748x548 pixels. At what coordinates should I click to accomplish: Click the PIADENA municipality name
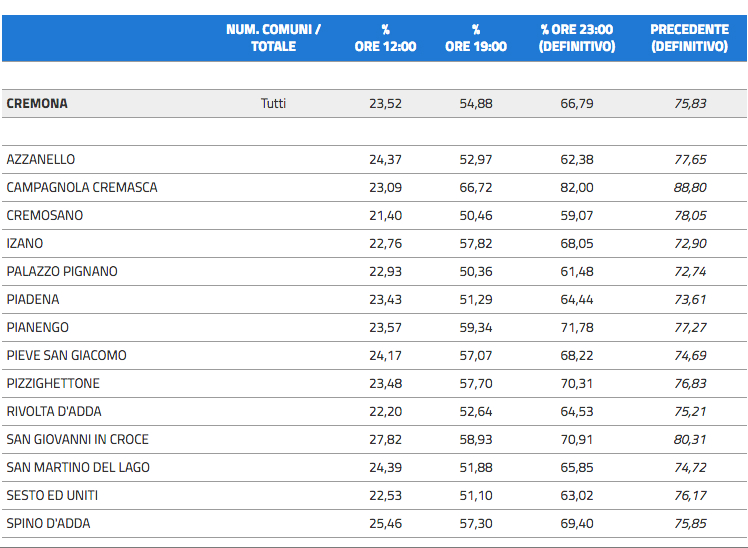point(33,299)
